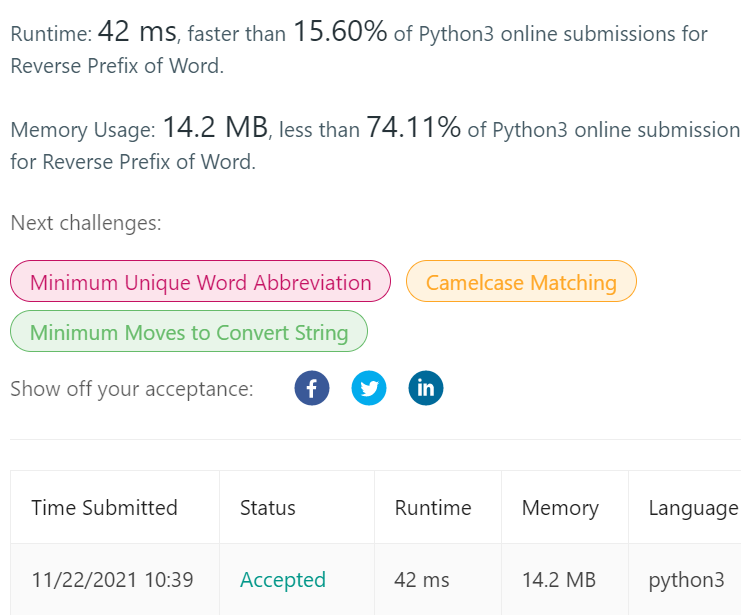Click the 'Show off your acceptance:' label

pyautogui.click(x=132, y=389)
